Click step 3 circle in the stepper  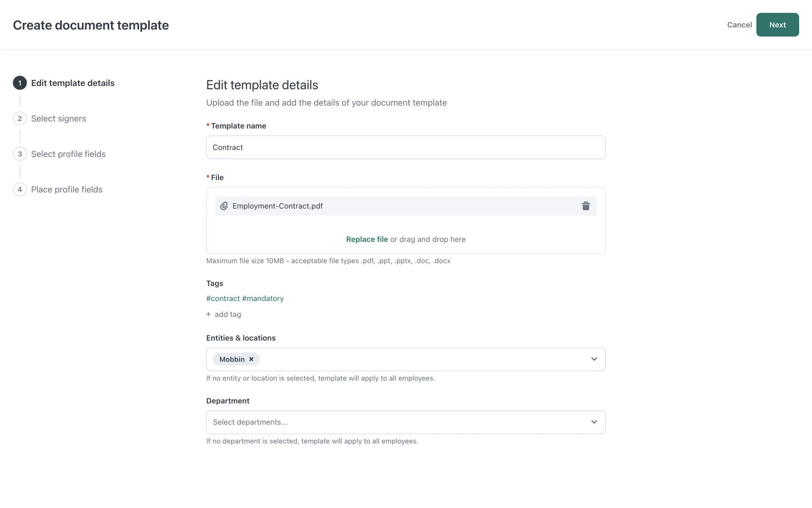pyautogui.click(x=20, y=154)
